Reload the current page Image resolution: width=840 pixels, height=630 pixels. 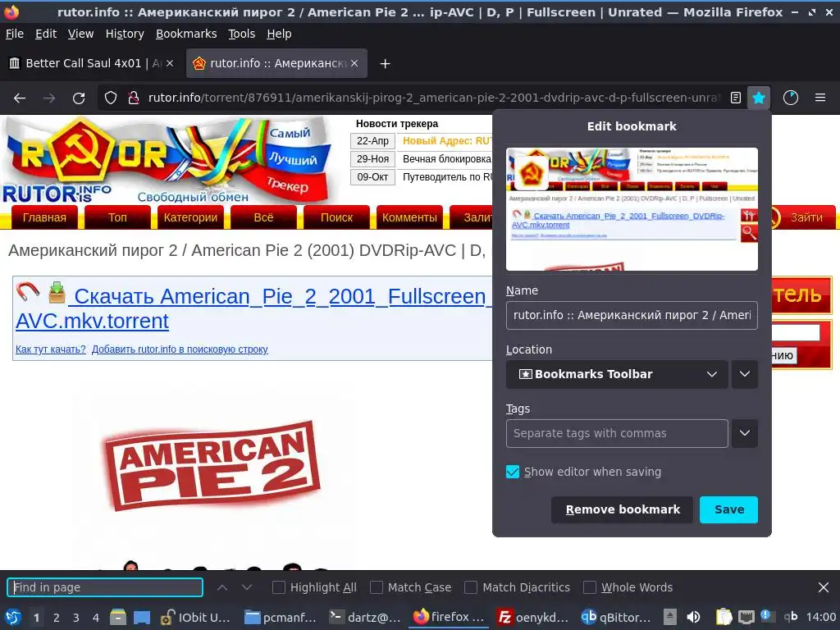point(79,98)
